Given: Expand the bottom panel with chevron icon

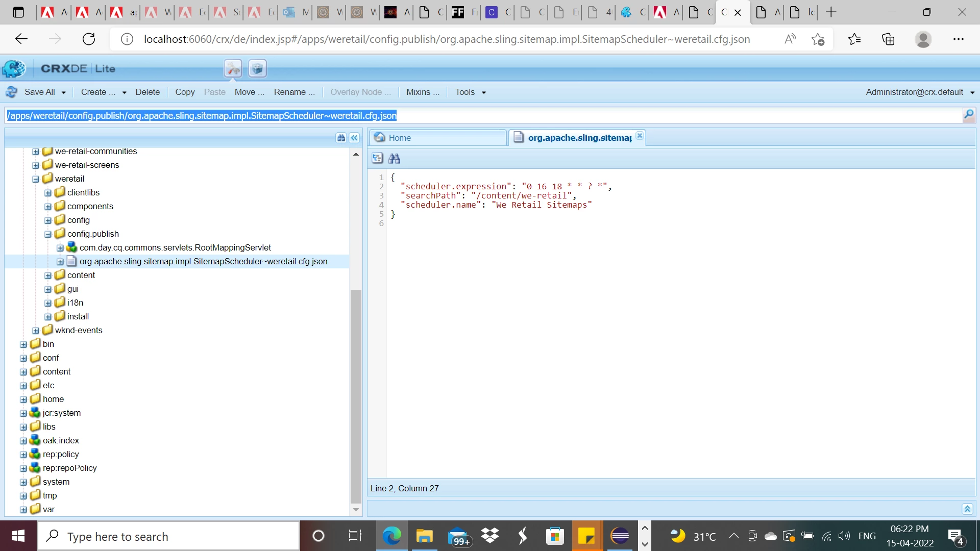Looking at the screenshot, I should pyautogui.click(x=967, y=509).
